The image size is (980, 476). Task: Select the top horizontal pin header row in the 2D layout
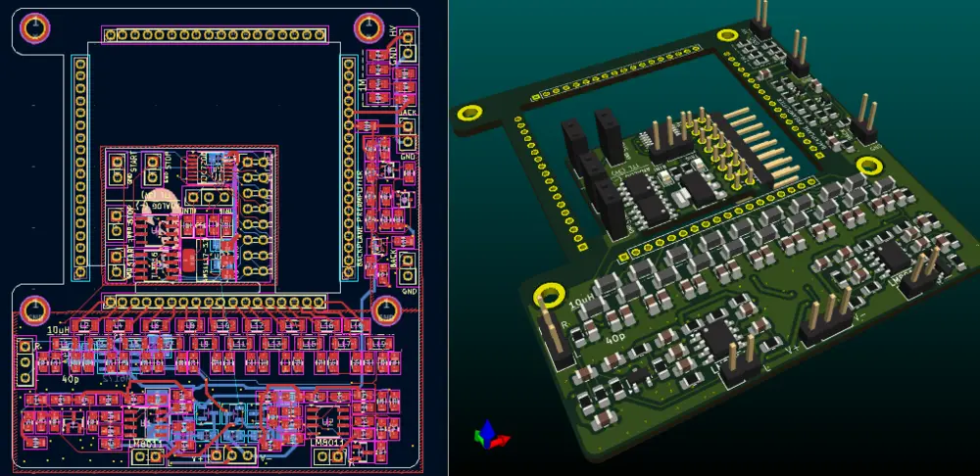(x=214, y=36)
